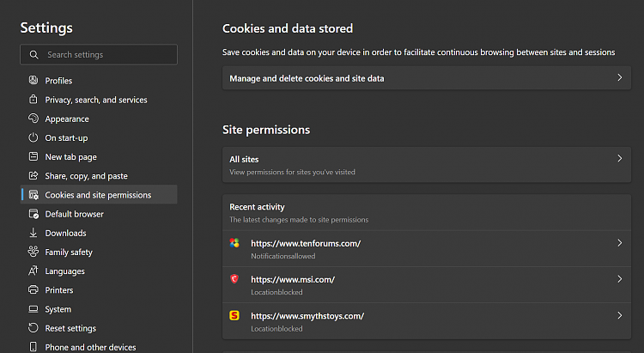Click Site permissions heading

coord(266,130)
